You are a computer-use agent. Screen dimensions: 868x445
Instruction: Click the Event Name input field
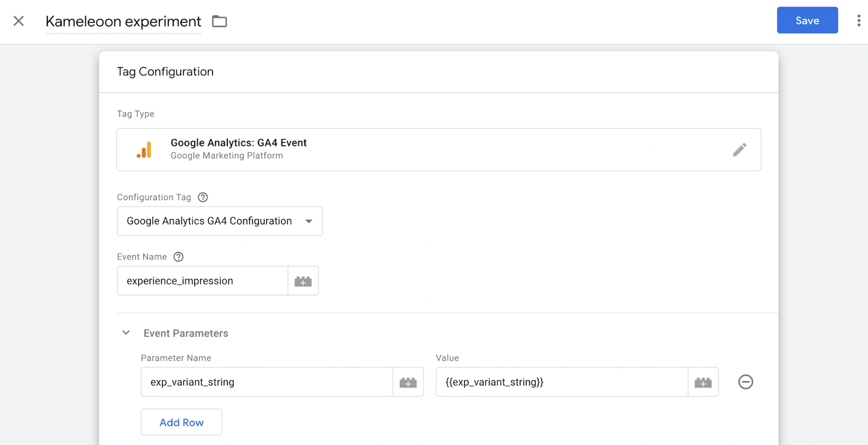(x=202, y=281)
